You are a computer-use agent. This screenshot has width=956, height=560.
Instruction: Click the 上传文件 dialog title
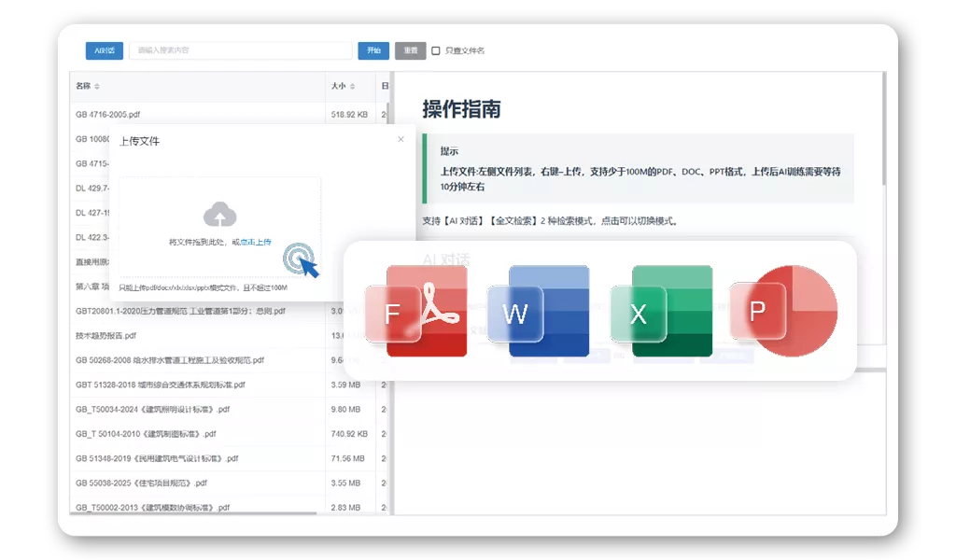click(140, 141)
